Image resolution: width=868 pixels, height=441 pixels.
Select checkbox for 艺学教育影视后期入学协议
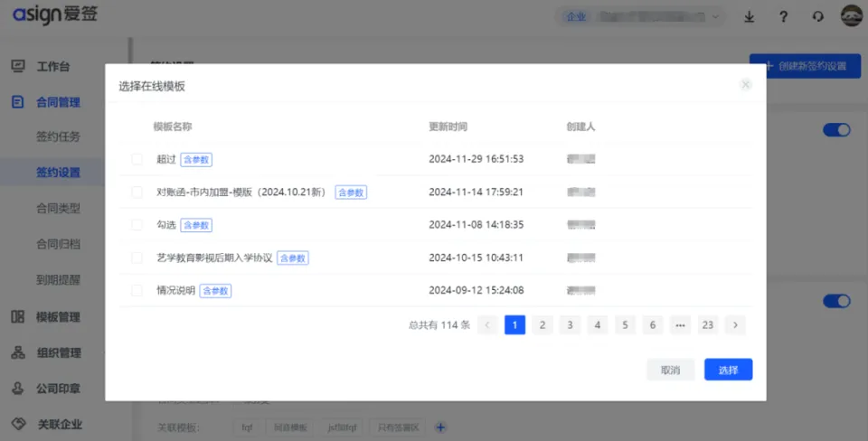click(x=137, y=258)
